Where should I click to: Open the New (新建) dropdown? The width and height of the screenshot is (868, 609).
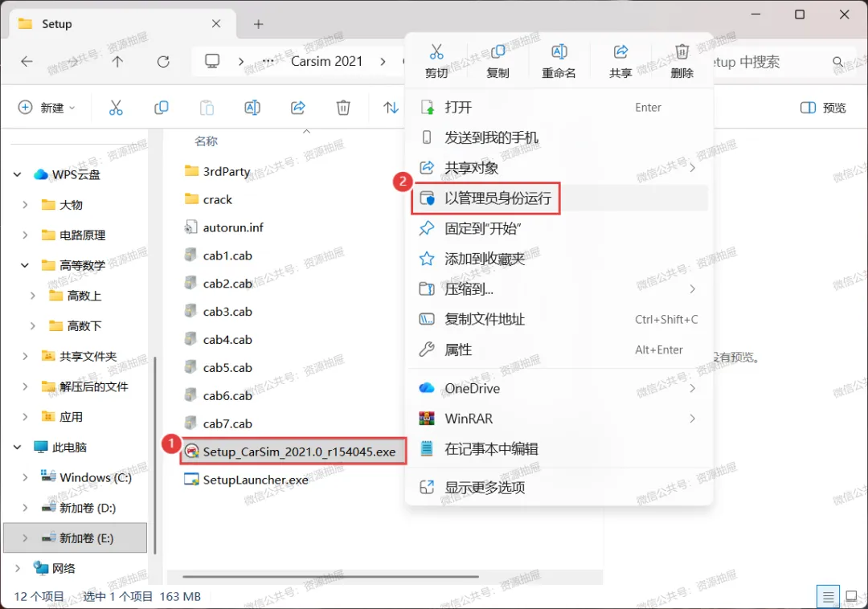(47, 108)
